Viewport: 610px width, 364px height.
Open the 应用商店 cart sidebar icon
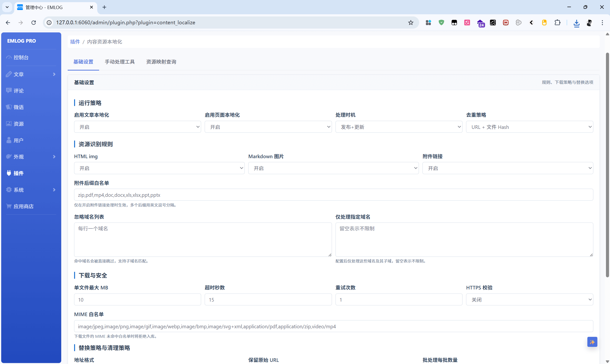pos(9,206)
